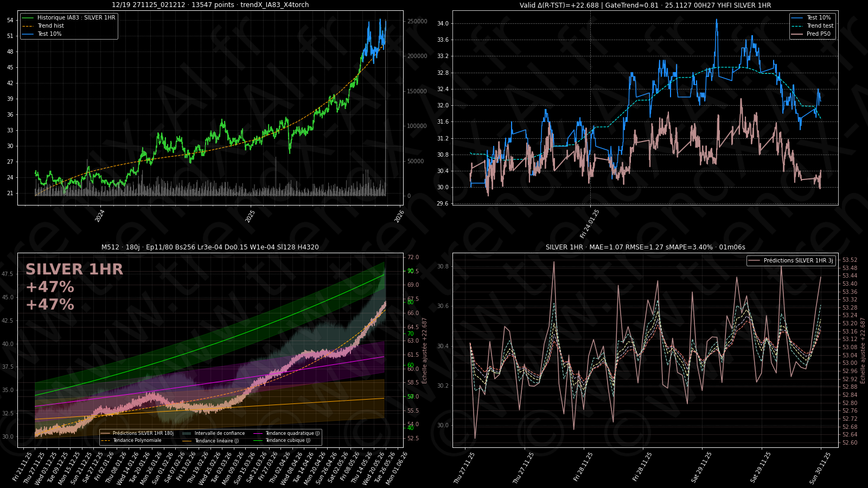Select 'Test 10%' in the top-left legend
Image resolution: width=868 pixels, height=488 pixels.
point(49,34)
